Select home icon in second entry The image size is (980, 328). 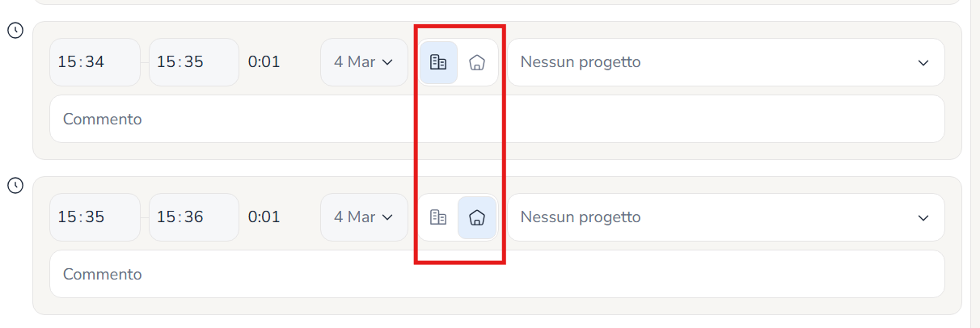click(x=477, y=217)
